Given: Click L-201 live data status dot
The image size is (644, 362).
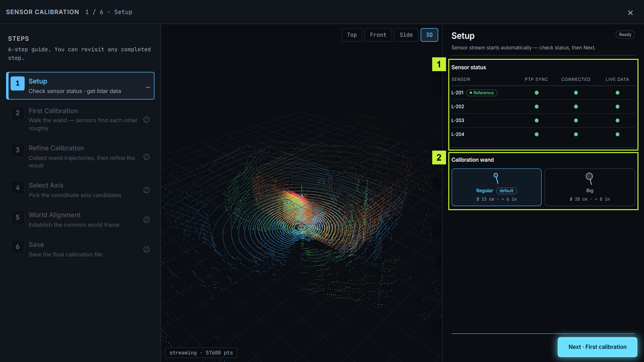Looking at the screenshot, I should coord(617,93).
